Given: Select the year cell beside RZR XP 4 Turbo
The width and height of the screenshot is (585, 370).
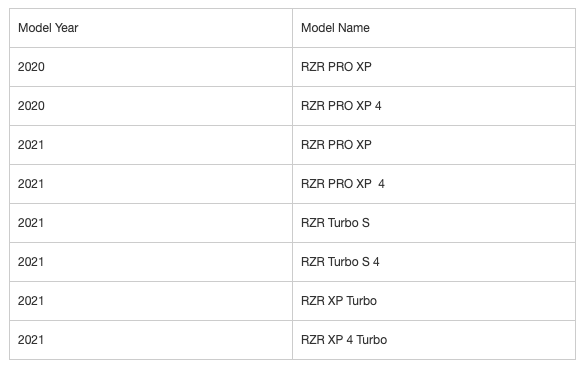Looking at the screenshot, I should click(x=151, y=340).
